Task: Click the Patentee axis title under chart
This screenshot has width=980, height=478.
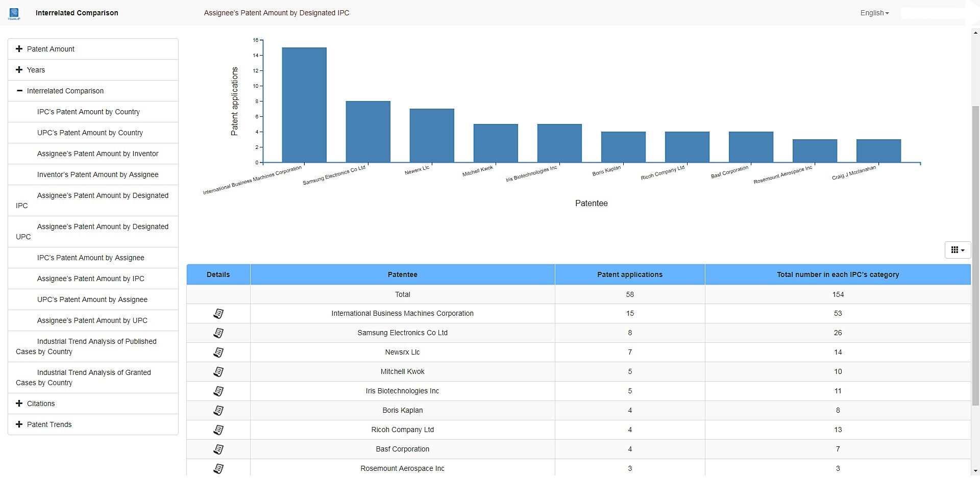Action: (591, 203)
